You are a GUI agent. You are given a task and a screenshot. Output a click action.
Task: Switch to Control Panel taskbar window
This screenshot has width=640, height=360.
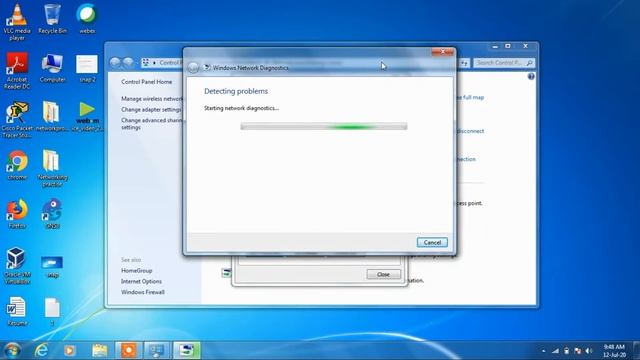tap(157, 350)
